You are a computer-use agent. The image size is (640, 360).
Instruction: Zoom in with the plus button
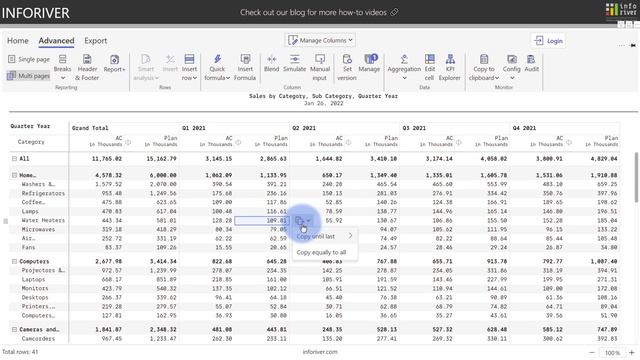632,352
